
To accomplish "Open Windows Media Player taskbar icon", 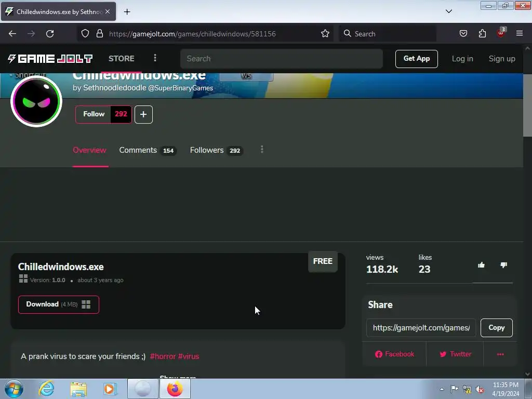I will (x=110, y=389).
